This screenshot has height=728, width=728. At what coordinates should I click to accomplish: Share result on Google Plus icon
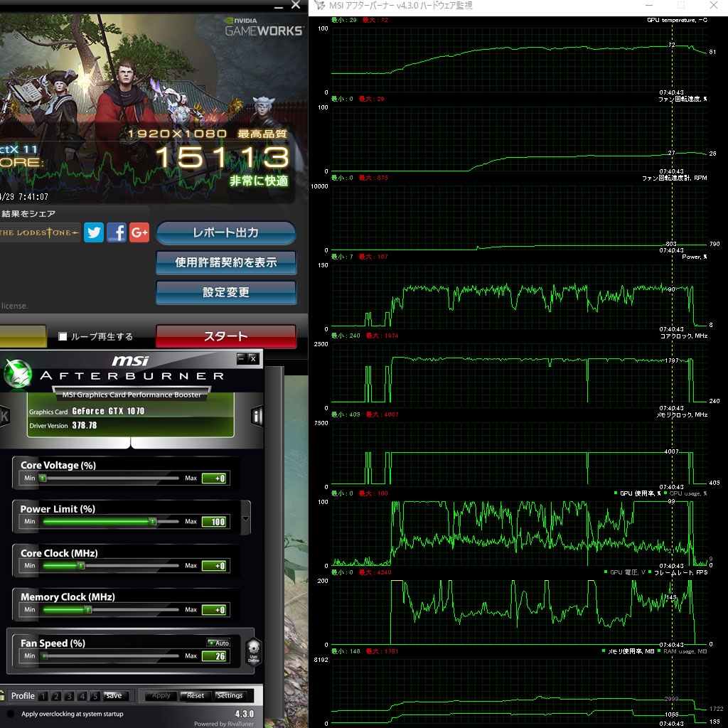pyautogui.click(x=139, y=232)
